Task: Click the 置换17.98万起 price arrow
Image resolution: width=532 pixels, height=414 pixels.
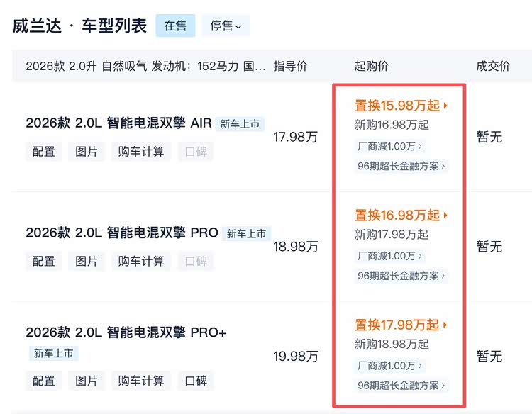Action: click(x=445, y=325)
